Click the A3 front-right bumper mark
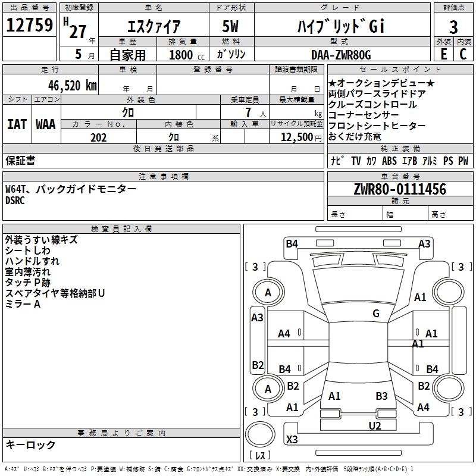Image resolution: width=476 pixels, height=476 pixels. [424, 244]
